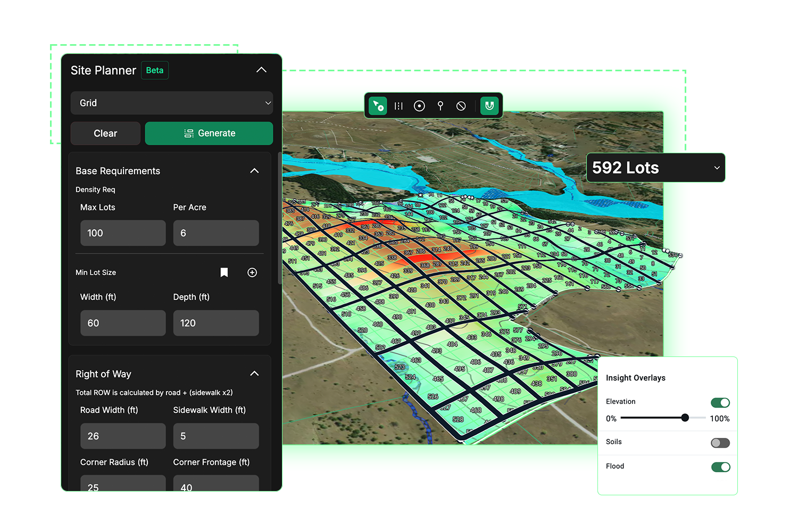Click the Max Lots input field
This screenshot has width=798, height=532.
coord(123,233)
